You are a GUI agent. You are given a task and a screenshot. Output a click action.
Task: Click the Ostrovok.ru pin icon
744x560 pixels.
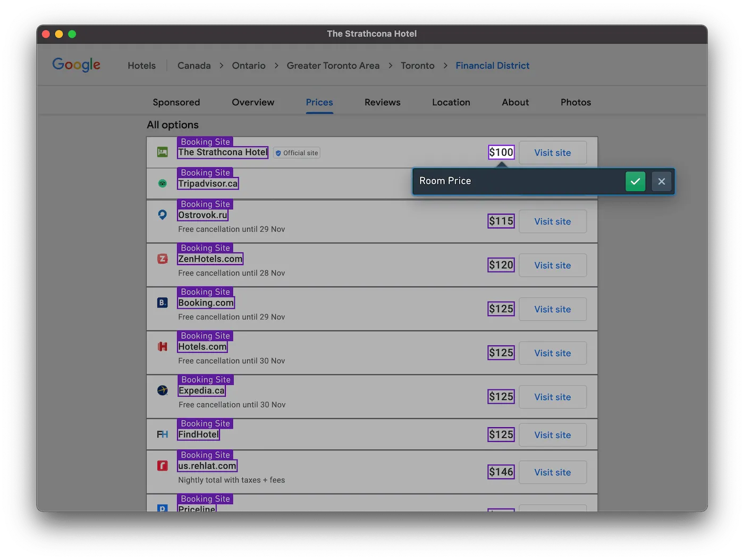point(163,215)
